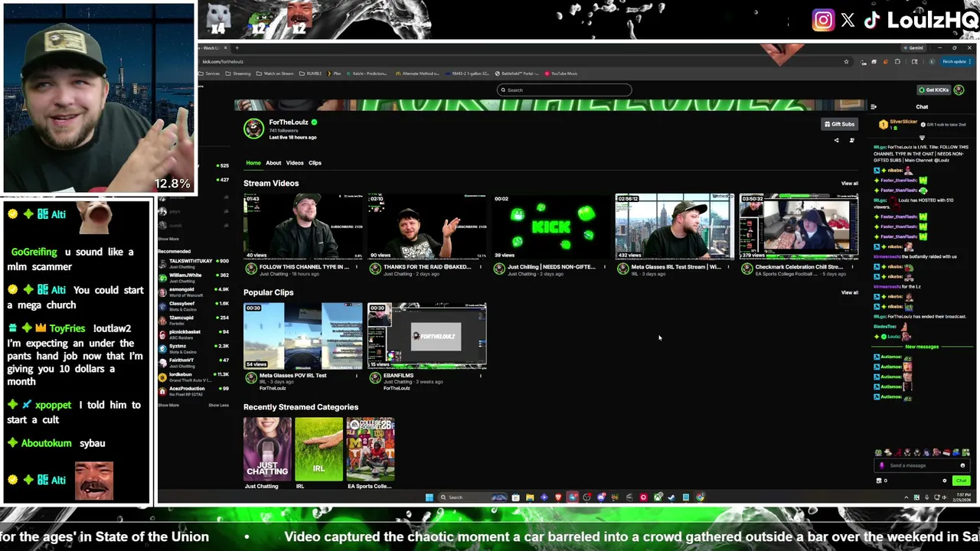Click the Gift Subs button
980x551 pixels.
point(839,124)
